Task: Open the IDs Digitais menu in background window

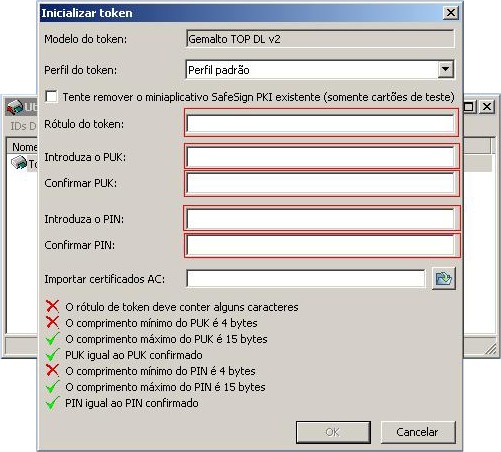Action: (x=23, y=126)
